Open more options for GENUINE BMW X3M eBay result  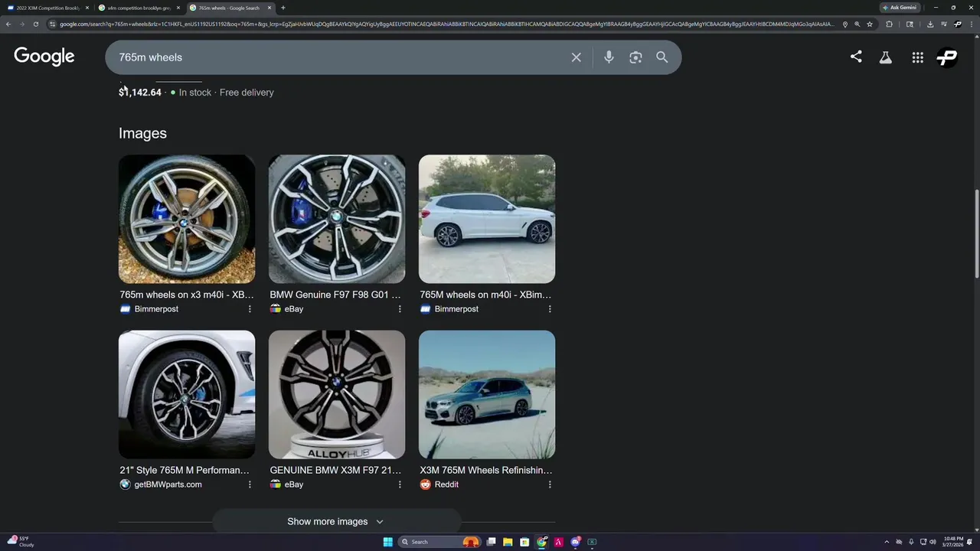400,484
